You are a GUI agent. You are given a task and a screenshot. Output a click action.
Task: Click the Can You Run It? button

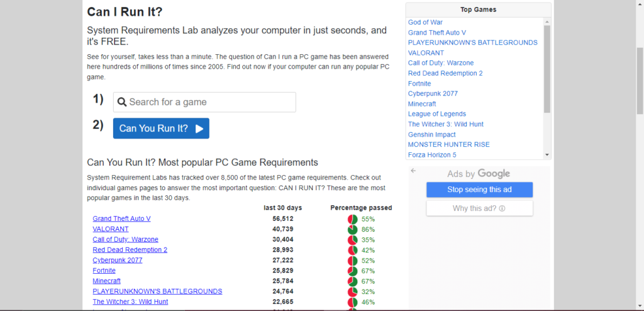161,128
